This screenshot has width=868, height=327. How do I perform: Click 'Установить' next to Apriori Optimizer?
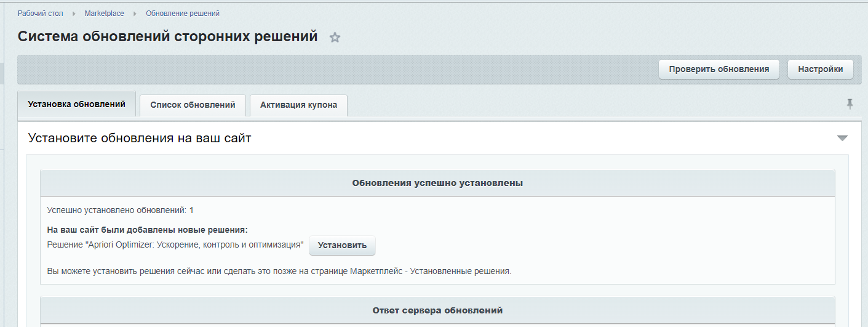[342, 245]
